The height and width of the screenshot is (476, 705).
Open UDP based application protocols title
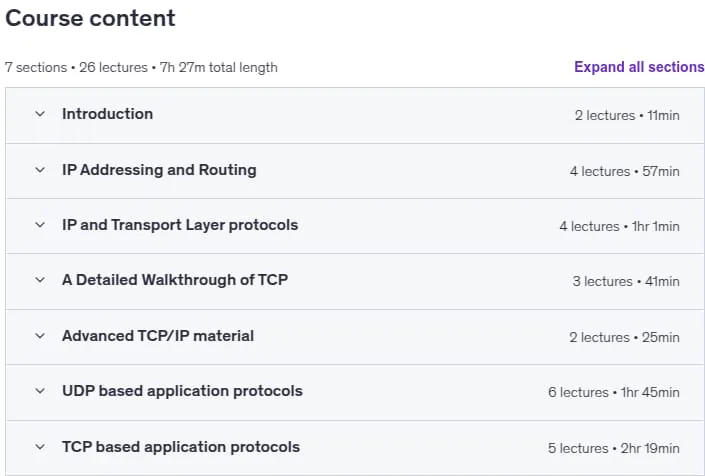point(182,391)
